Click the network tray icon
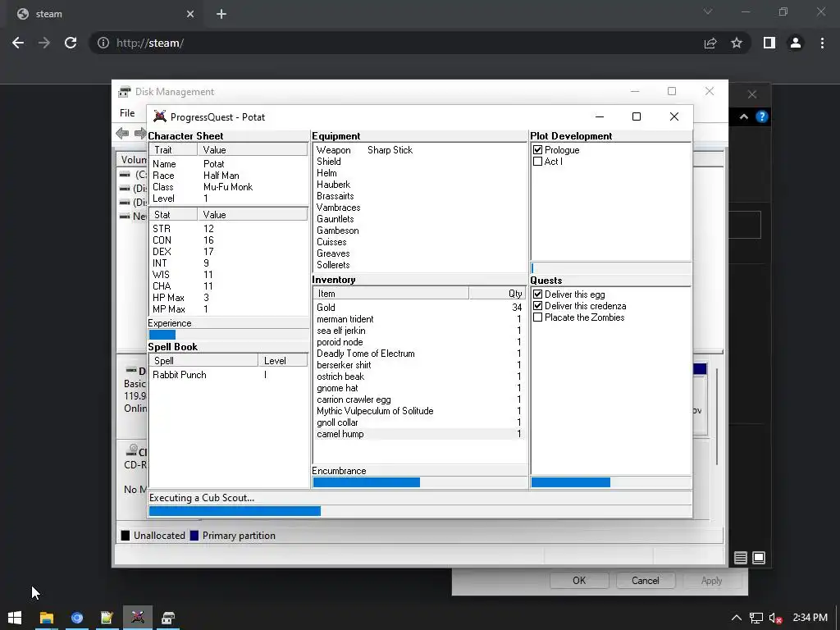 click(x=756, y=618)
